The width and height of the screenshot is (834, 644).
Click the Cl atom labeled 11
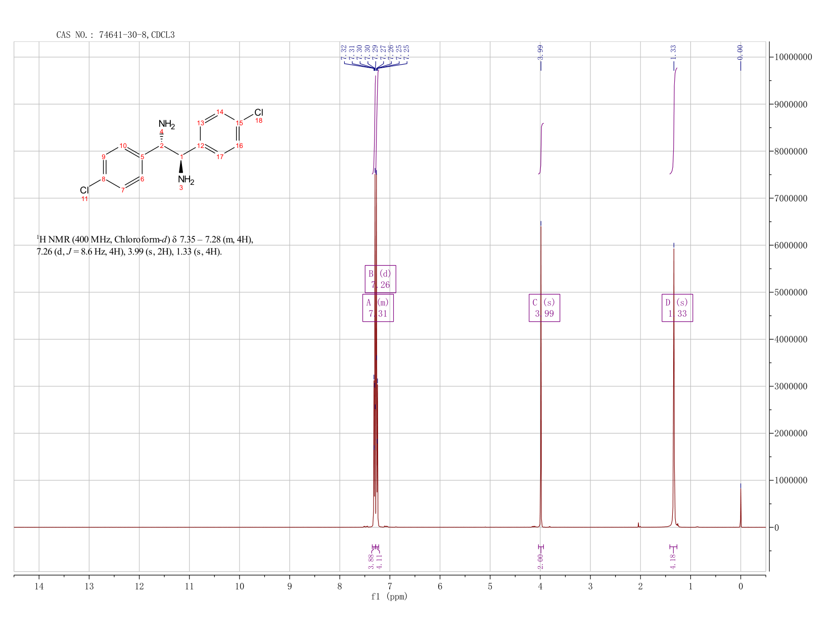(84, 190)
